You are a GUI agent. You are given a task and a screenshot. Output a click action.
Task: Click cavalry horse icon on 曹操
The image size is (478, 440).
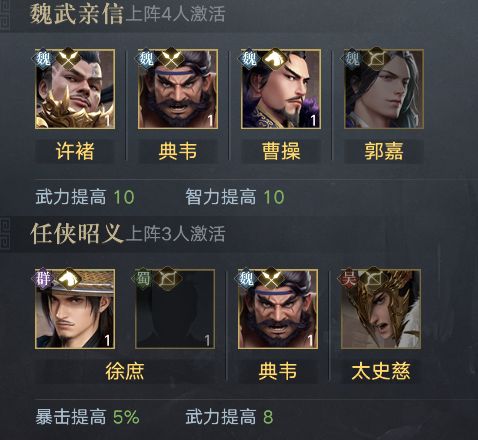click(275, 57)
